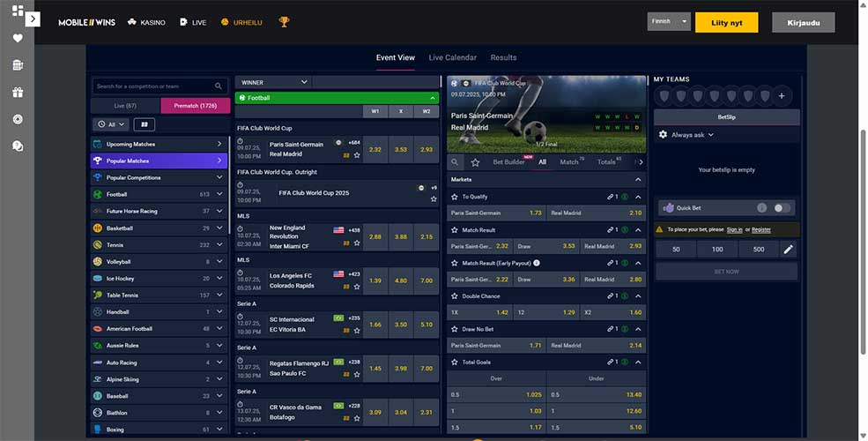Favorite the FIFA Club World Cup 2025 outright star
This screenshot has height=441, width=868.
pyautogui.click(x=434, y=199)
